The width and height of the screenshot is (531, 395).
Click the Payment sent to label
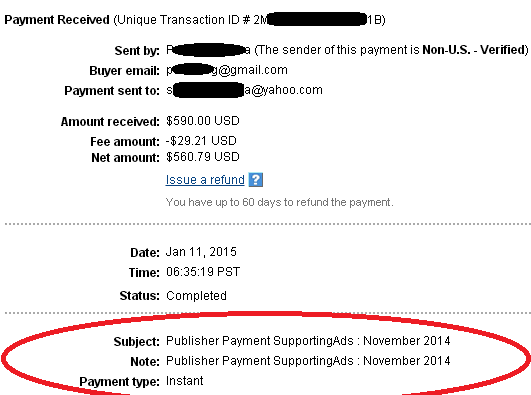click(x=112, y=91)
